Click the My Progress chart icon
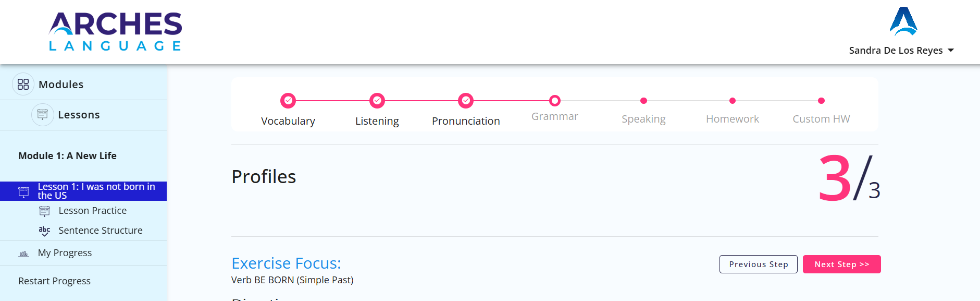Viewport: 980px width, 301px height. click(x=24, y=254)
